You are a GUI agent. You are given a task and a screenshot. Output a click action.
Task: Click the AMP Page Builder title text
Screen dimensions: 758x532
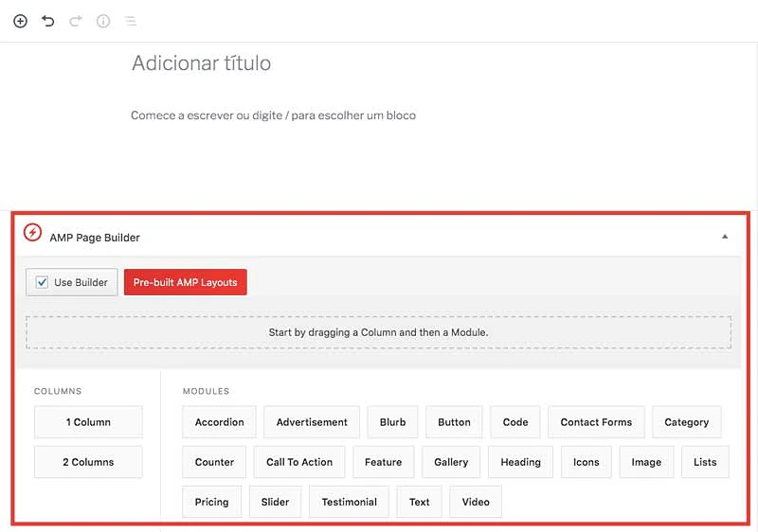click(95, 238)
